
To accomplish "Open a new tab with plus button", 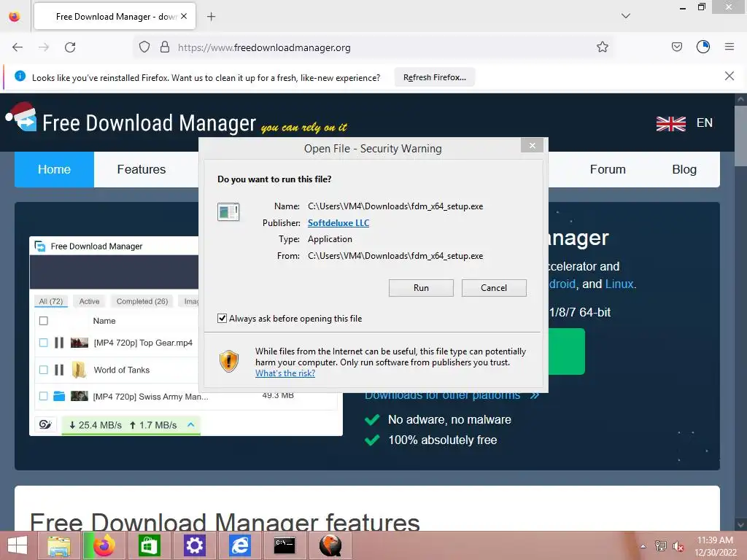I will click(x=211, y=17).
